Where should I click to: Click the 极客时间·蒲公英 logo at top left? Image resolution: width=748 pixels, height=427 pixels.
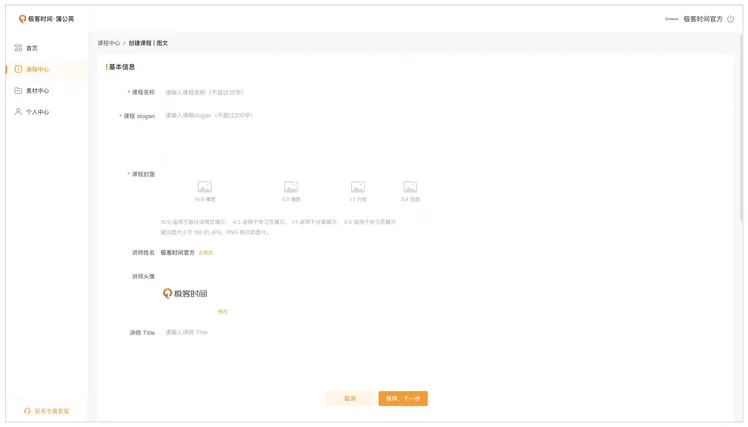pyautogui.click(x=45, y=19)
